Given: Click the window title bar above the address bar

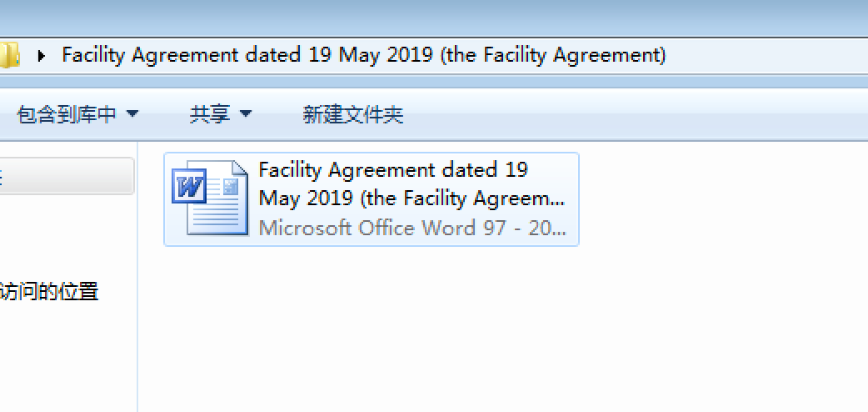Looking at the screenshot, I should [x=433, y=17].
